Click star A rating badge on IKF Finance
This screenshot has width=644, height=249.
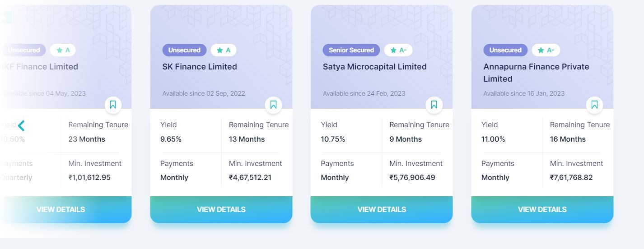pos(63,50)
